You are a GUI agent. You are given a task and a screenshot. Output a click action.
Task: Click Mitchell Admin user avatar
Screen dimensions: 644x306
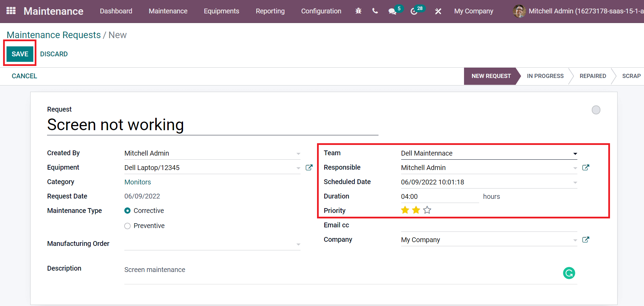pyautogui.click(x=519, y=11)
